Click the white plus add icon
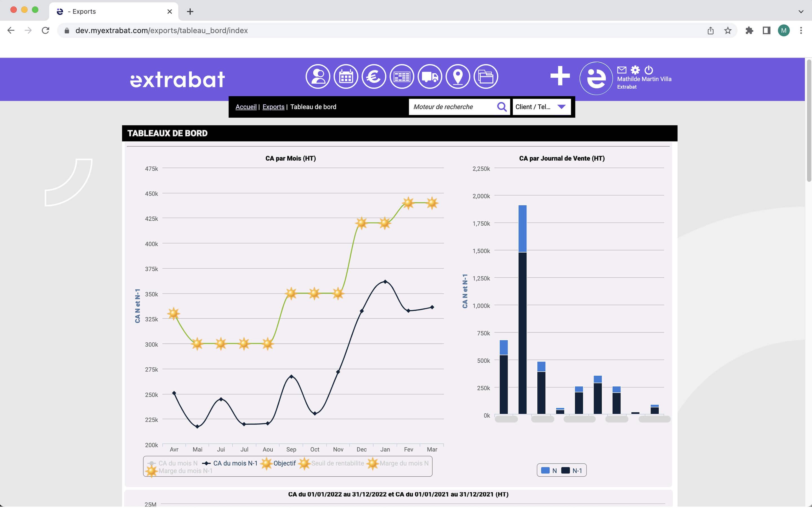The width and height of the screenshot is (812, 508). click(560, 76)
